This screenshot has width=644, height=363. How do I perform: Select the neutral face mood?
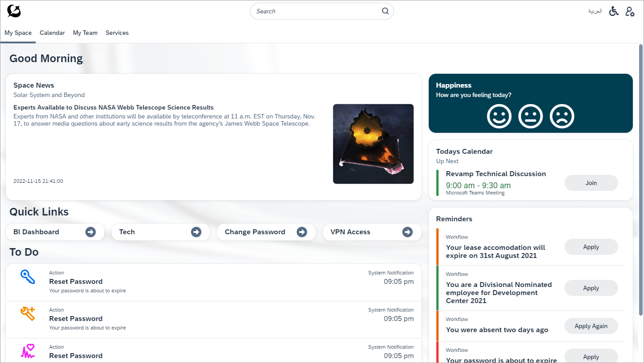pos(530,116)
